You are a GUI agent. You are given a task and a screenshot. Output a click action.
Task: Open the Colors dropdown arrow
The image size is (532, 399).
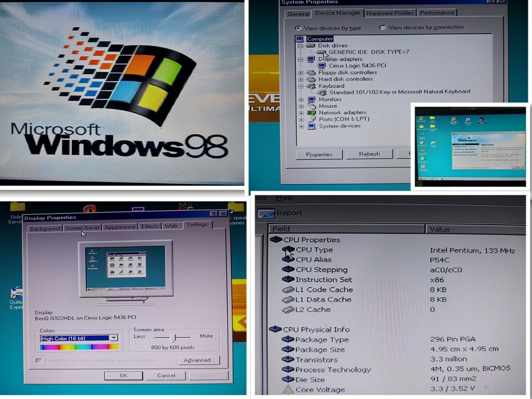[x=114, y=338]
